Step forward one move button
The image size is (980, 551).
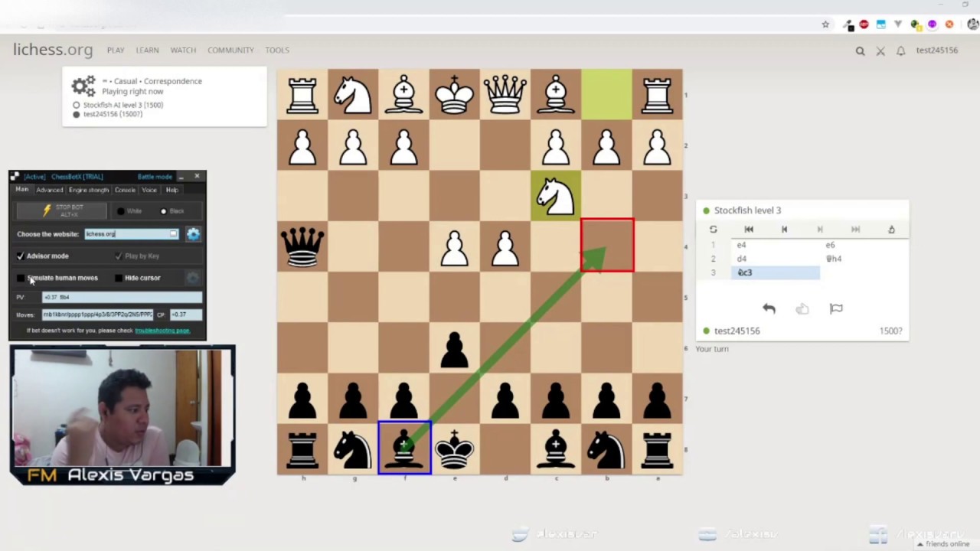tap(820, 230)
